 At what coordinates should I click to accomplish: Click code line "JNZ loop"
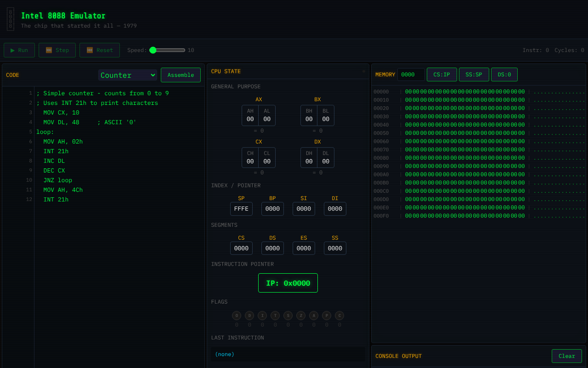tap(58, 180)
